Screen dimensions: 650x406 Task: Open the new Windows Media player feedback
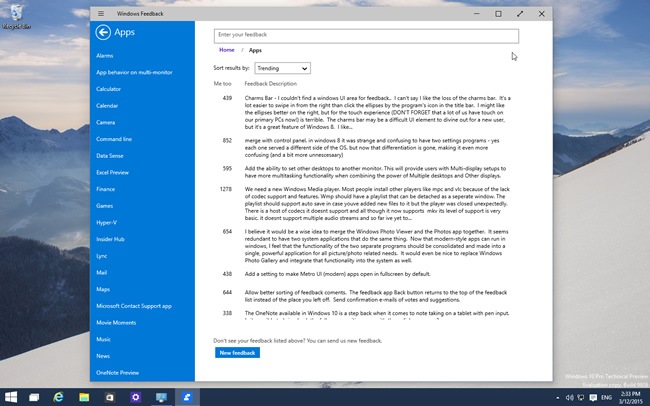[x=376, y=204]
